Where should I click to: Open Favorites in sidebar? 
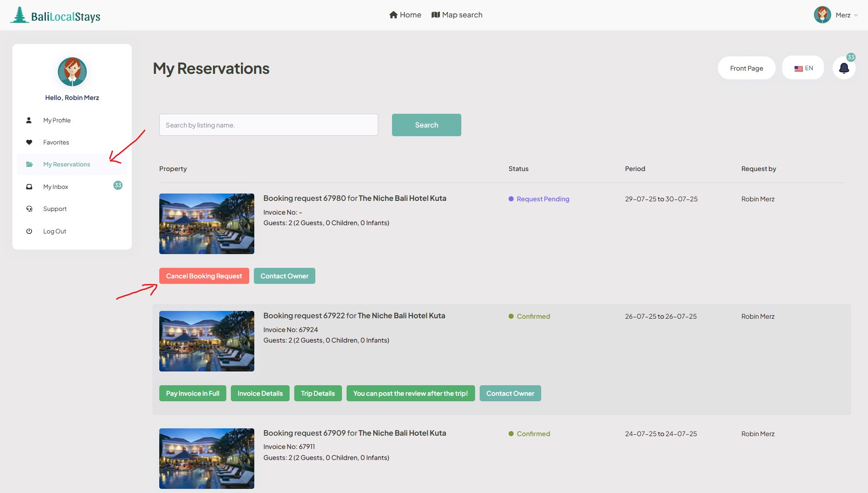(56, 142)
